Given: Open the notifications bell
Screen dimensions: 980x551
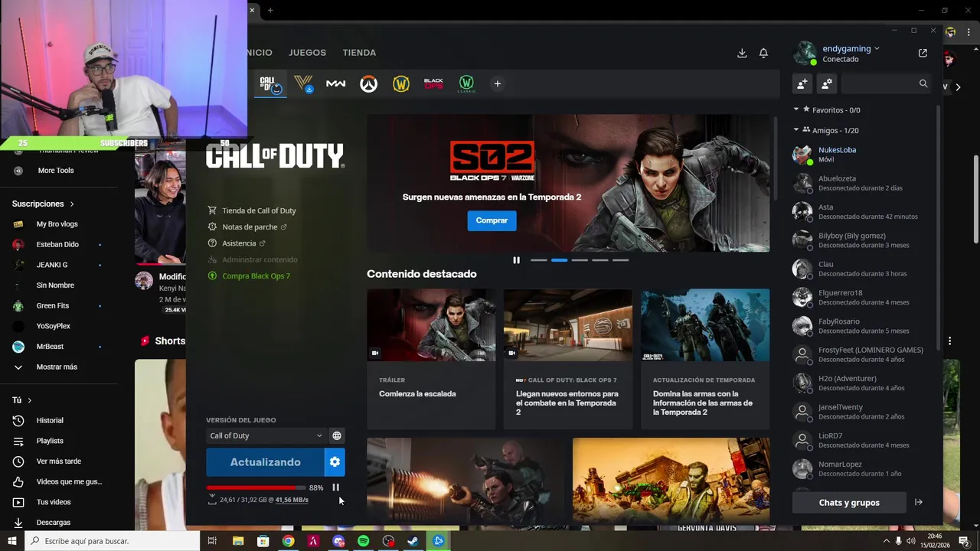Looking at the screenshot, I should [x=763, y=53].
